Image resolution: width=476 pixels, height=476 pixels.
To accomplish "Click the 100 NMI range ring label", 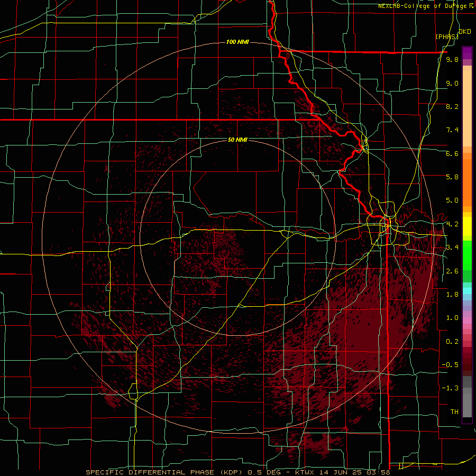I will pos(237,42).
